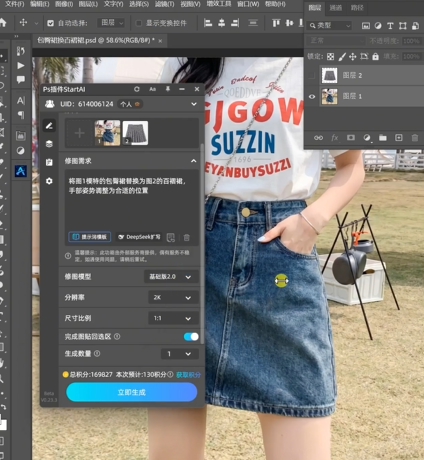
Task: Check the 显示变换控件 checkbox
Action: pos(139,23)
